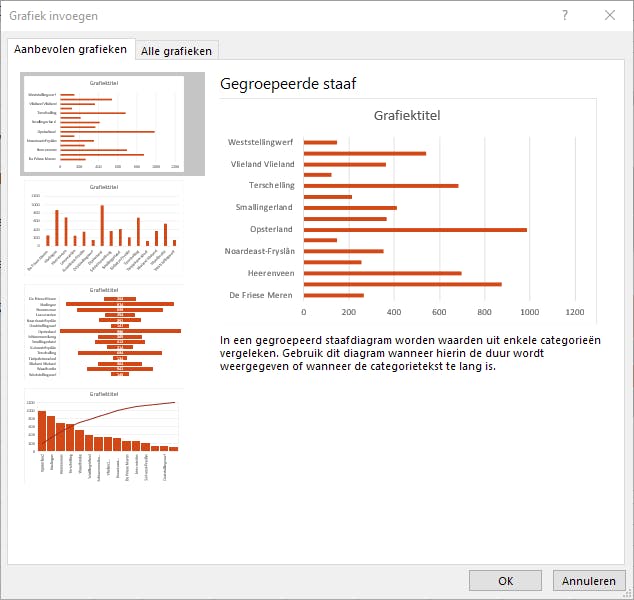Click the 1200 value on the axis
Viewport: 634px width, 600px height.
(x=575, y=312)
